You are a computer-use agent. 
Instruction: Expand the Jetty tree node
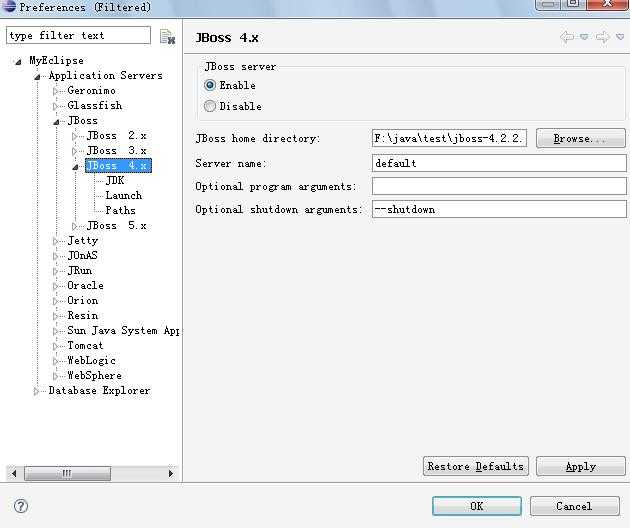tap(56, 241)
